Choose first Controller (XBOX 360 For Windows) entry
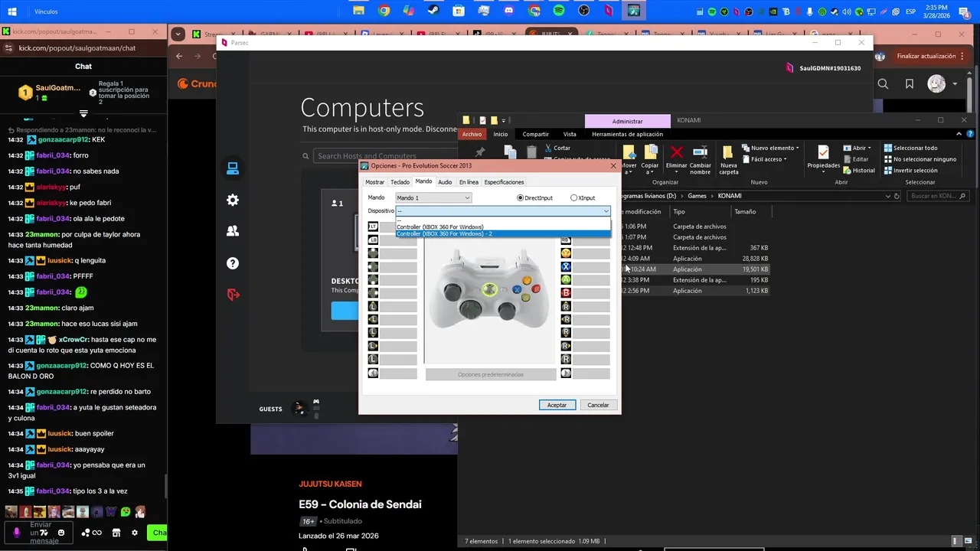The width and height of the screenshot is (980, 551). click(503, 227)
